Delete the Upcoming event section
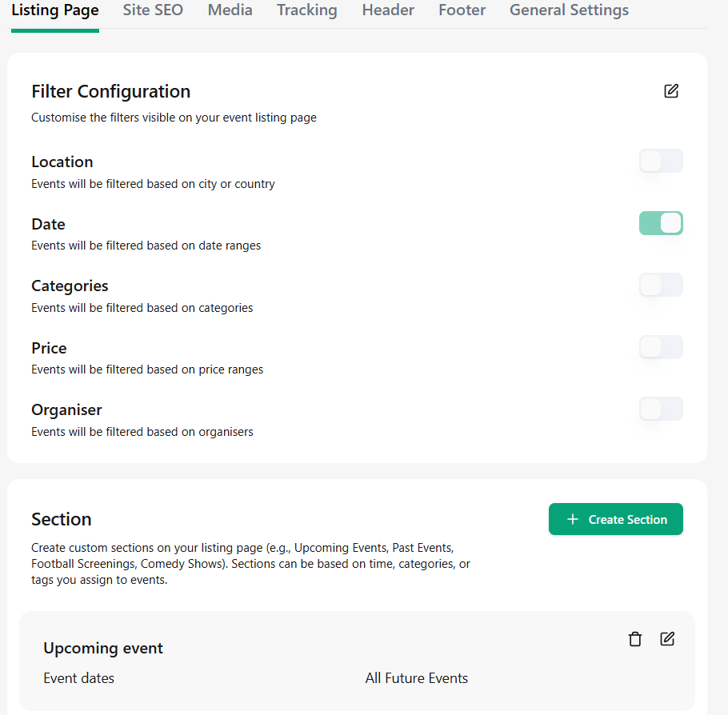728x715 pixels. 634,639
